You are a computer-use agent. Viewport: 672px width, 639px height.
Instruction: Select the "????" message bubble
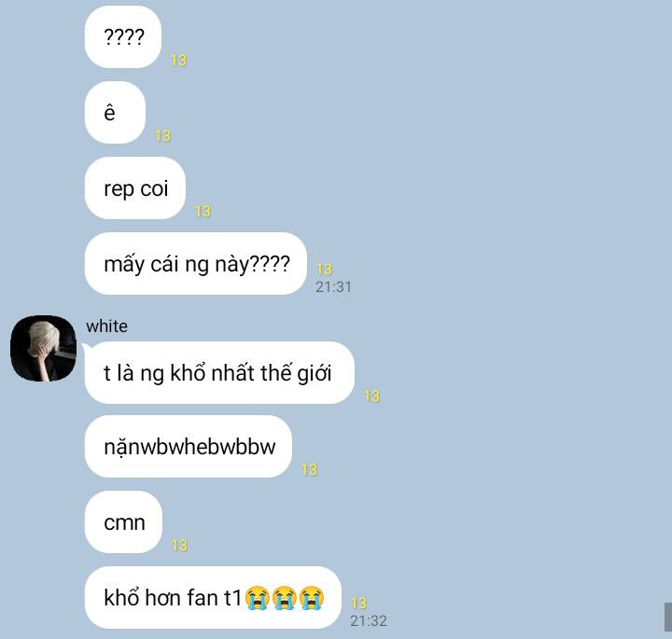(123, 36)
